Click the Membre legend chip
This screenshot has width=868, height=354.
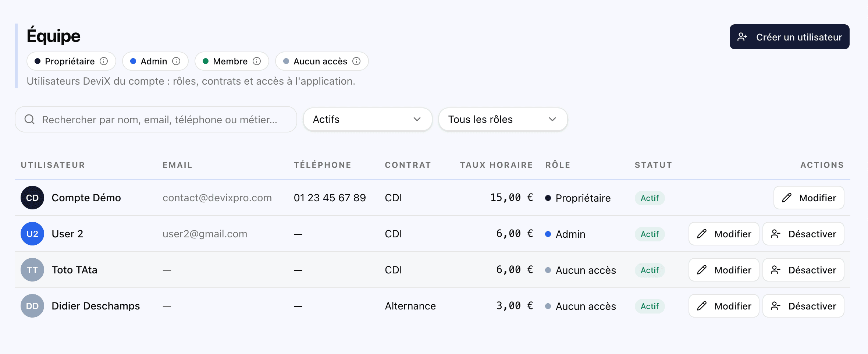(232, 61)
